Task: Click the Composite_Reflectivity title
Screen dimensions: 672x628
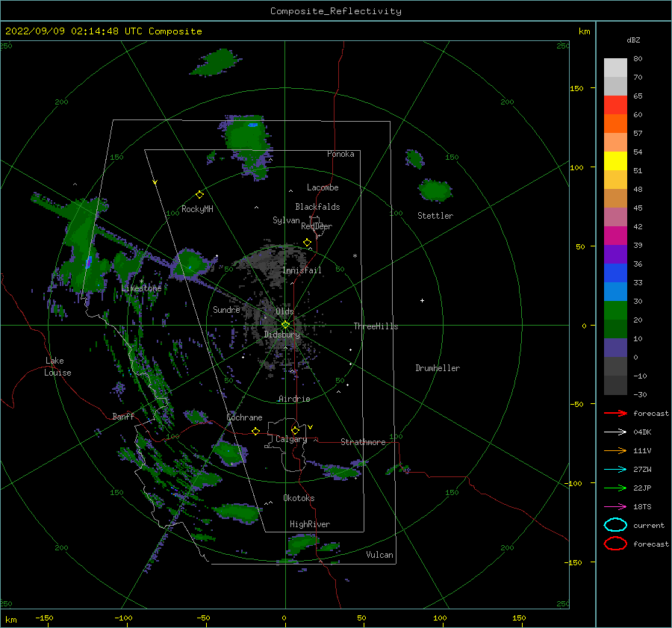Action: tap(335, 11)
